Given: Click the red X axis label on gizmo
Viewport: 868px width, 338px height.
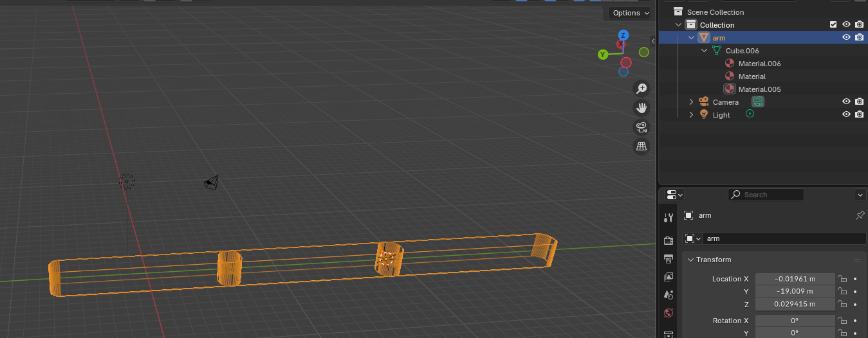Looking at the screenshot, I should coord(620,44).
